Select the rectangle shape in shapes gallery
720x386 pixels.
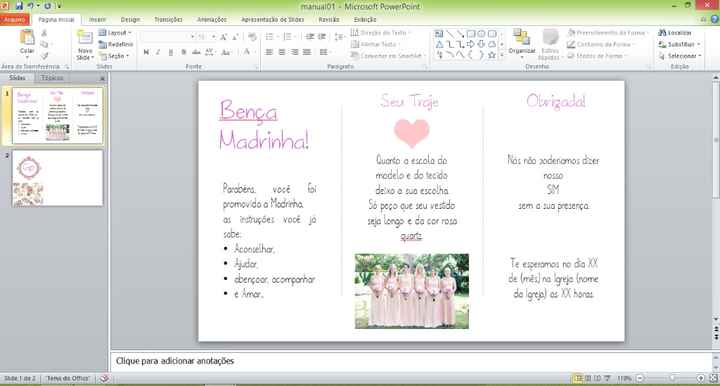471,34
